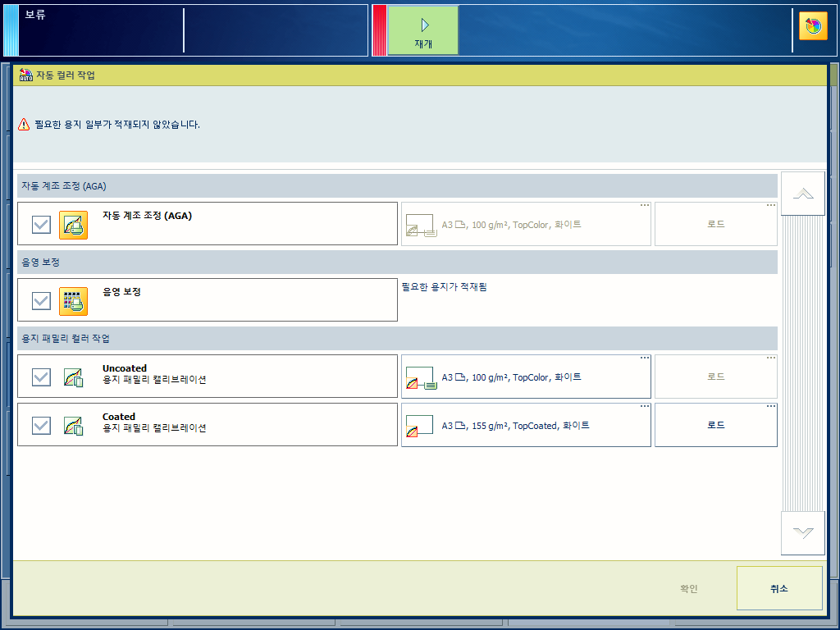Select Uncoated media A3 100 g/m² TopColor

pyautogui.click(x=526, y=377)
